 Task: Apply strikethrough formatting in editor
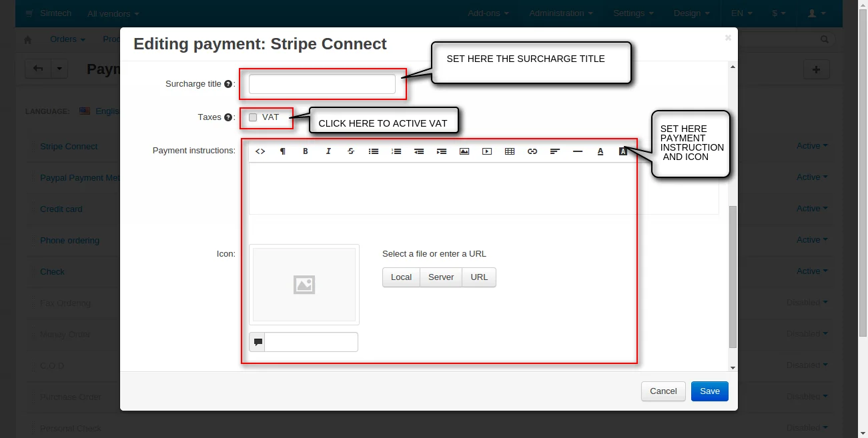point(351,151)
